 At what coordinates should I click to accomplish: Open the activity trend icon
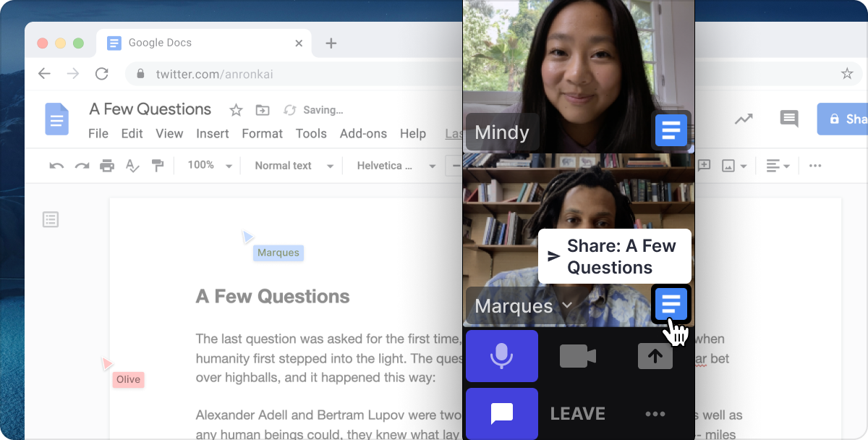[744, 119]
